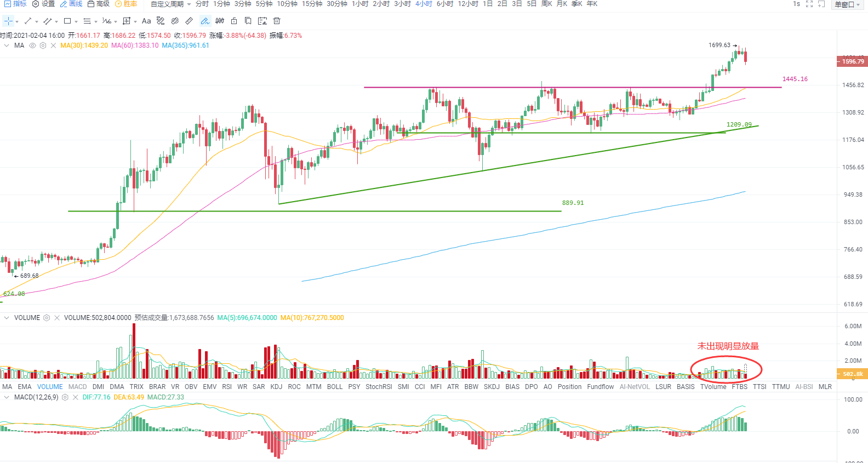Switch to the 1小时 timeframe
Screen dimensions: 868x463
click(x=360, y=4)
